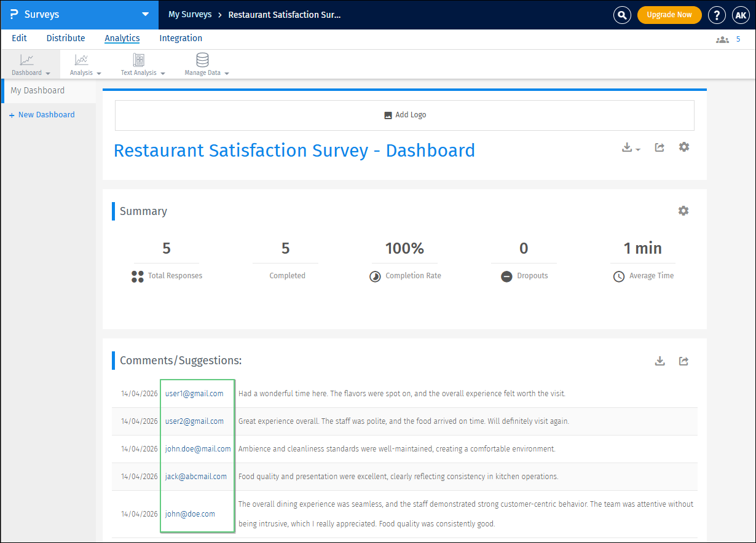Open Summary widget settings gear

pyautogui.click(x=683, y=211)
